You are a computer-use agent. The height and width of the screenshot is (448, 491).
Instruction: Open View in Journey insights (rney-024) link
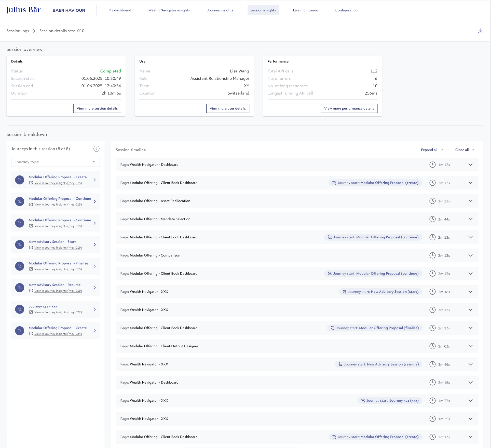point(58,334)
